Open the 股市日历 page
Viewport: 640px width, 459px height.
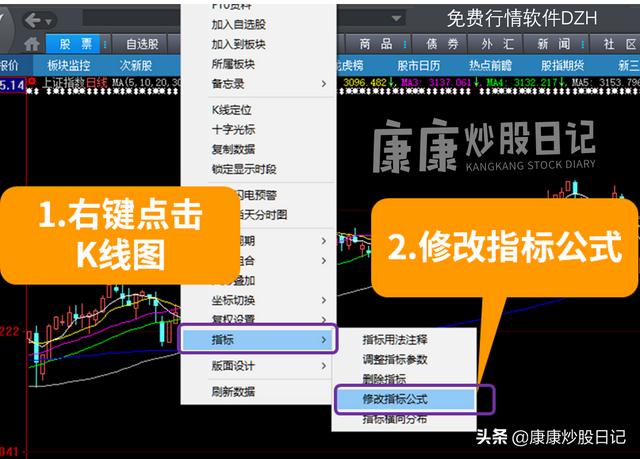[x=418, y=65]
